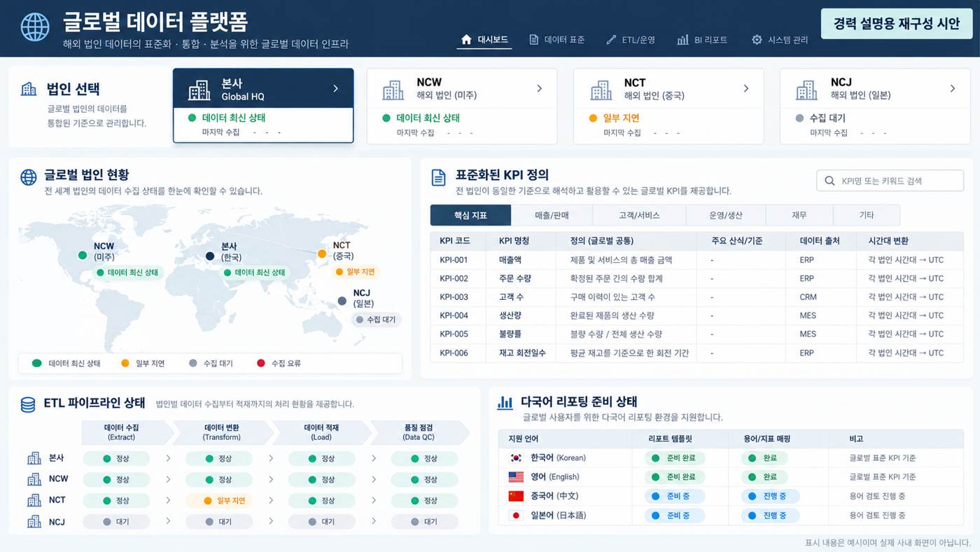Click the database icon beside ETL 파이프라인 상태

[x=28, y=404]
